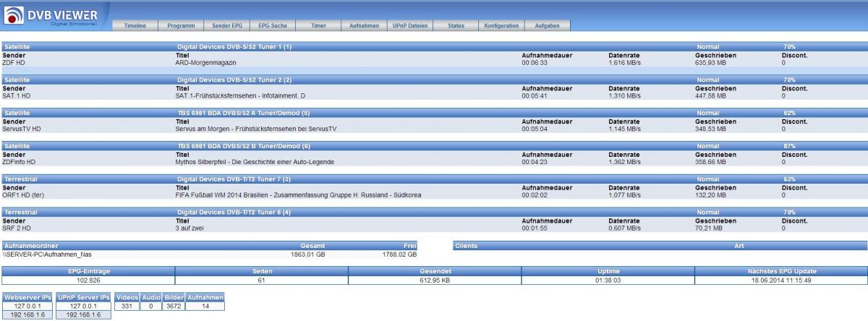Click the 635,93 MB written value
This screenshot has height=321, width=868.
[712, 62]
